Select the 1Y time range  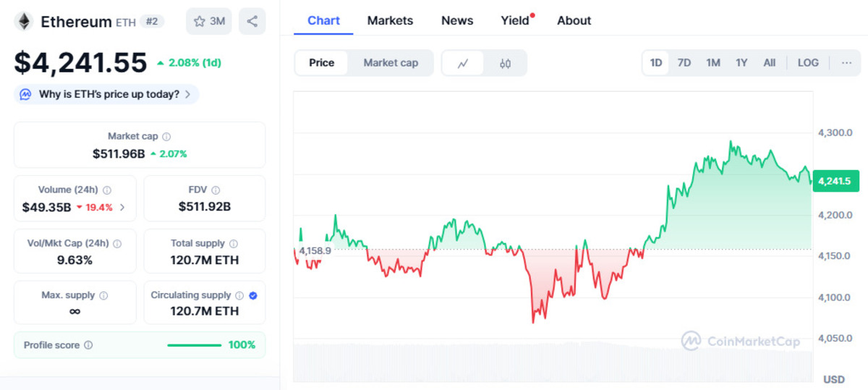[741, 63]
